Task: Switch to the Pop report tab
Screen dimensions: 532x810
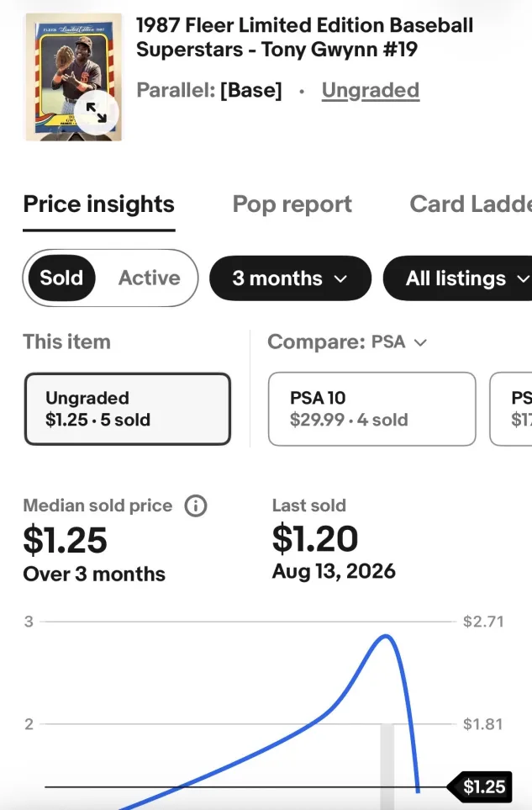Action: click(x=292, y=204)
